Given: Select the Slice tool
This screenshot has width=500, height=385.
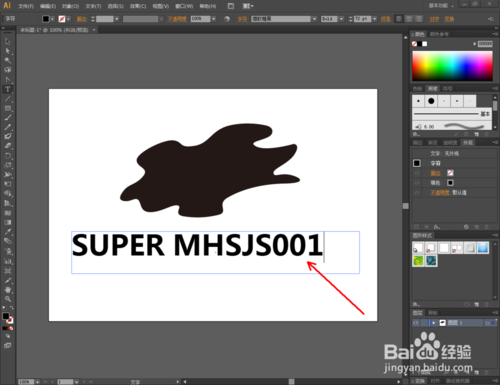Looking at the screenshot, I should (8, 280).
